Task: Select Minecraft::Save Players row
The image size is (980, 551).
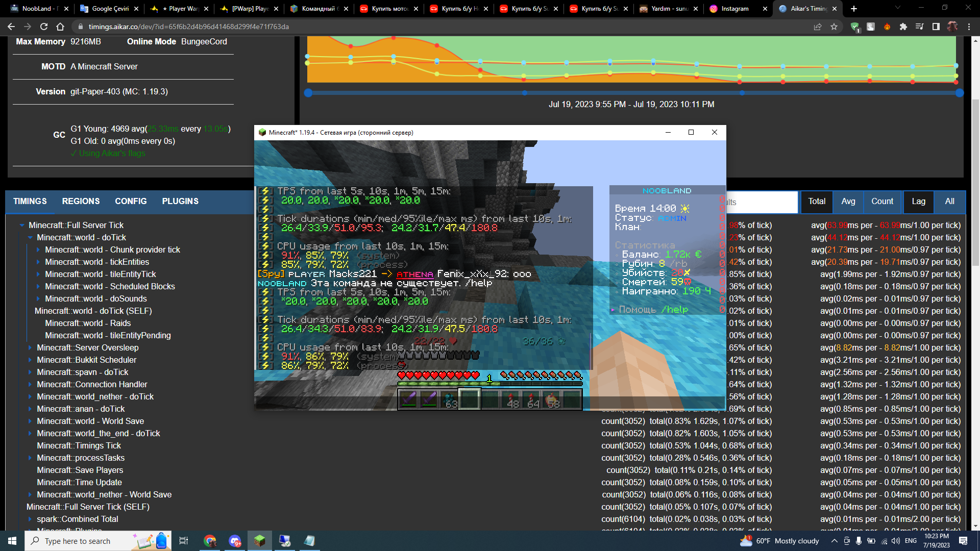Action: coord(80,470)
